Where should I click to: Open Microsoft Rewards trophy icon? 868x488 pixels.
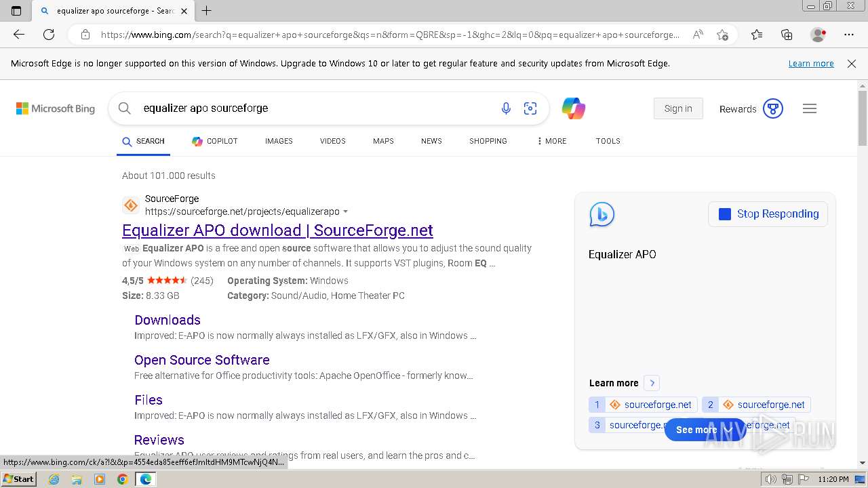pyautogui.click(x=773, y=108)
